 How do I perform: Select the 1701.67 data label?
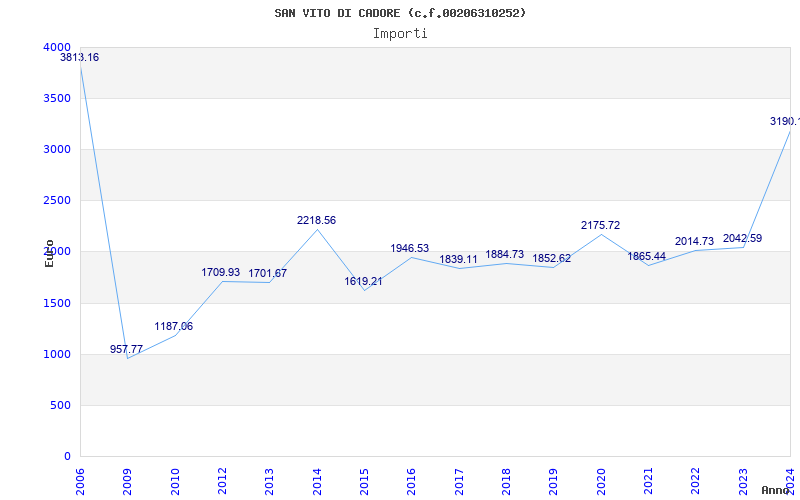268,273
